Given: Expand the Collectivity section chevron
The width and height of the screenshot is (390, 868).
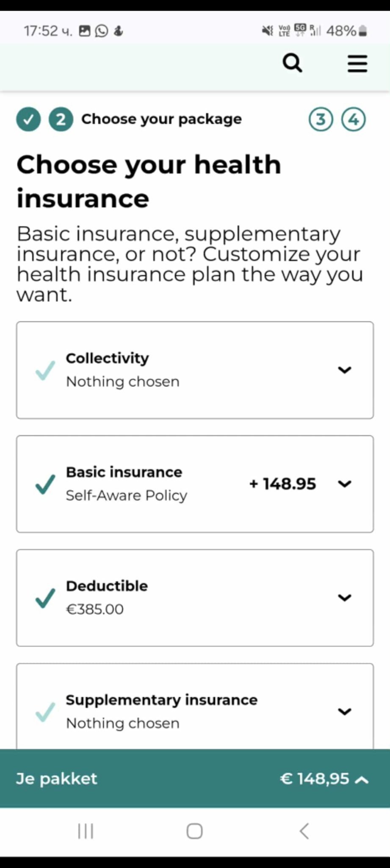Looking at the screenshot, I should click(345, 370).
